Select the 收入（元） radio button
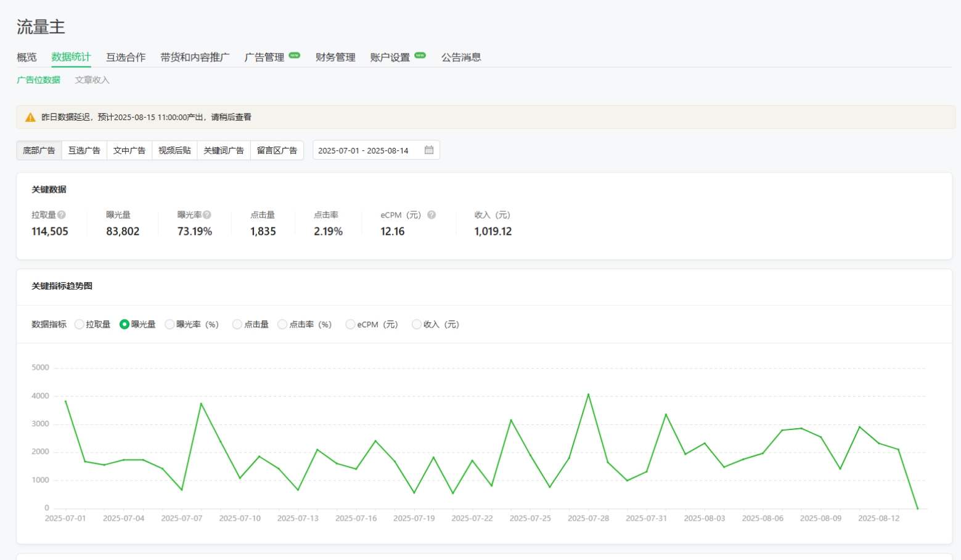Viewport: 961px width, 560px height. (x=417, y=325)
